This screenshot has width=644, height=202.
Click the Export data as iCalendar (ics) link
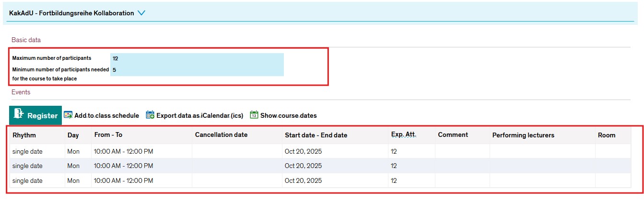click(199, 115)
